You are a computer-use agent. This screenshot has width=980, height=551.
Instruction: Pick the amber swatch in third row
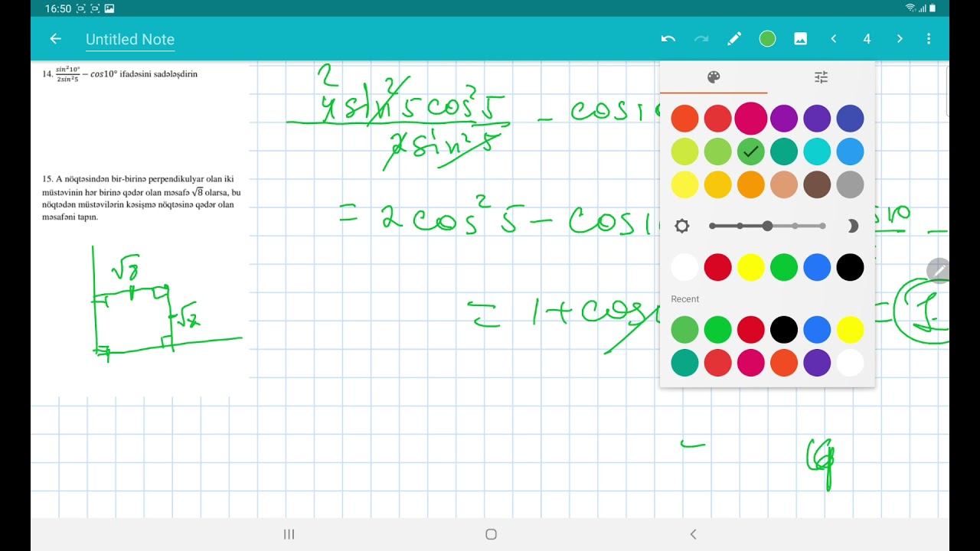tap(717, 184)
